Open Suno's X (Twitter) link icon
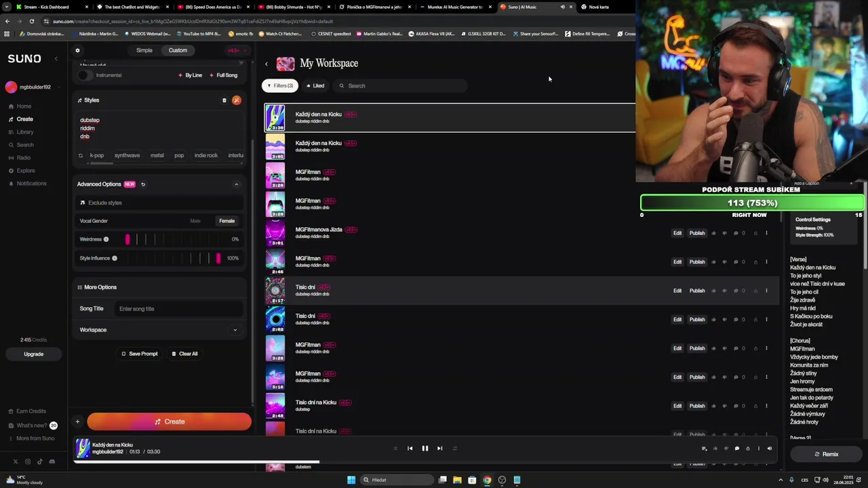This screenshot has width=868, height=488. click(x=16, y=462)
